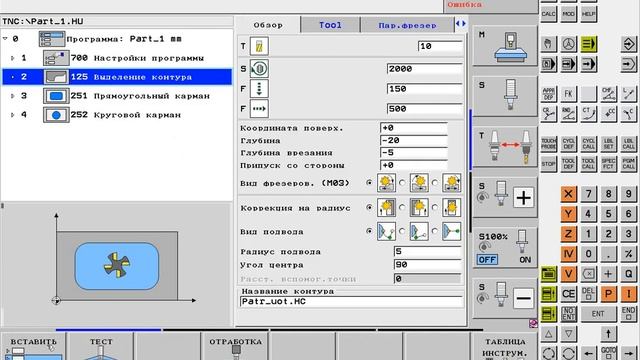Image resolution: width=640 pixels, height=360 pixels.
Task: Click the TOUCH PROBE key
Action: pyautogui.click(x=548, y=144)
